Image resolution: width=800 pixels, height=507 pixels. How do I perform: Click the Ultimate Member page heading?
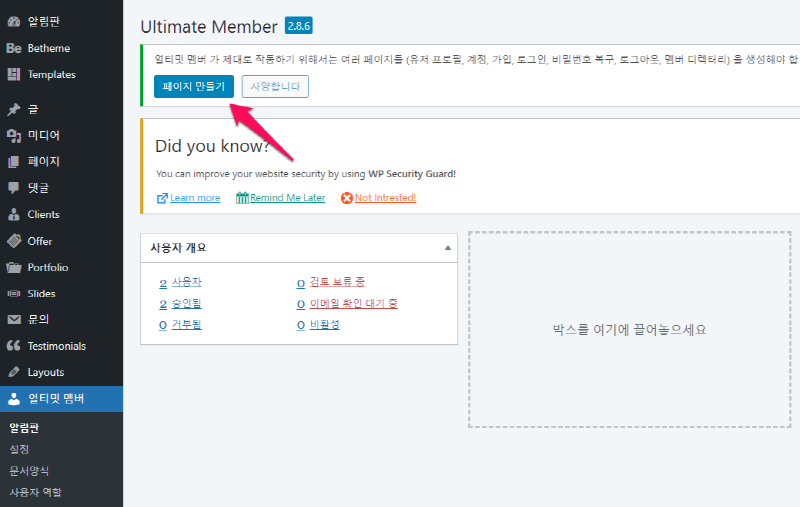209,27
